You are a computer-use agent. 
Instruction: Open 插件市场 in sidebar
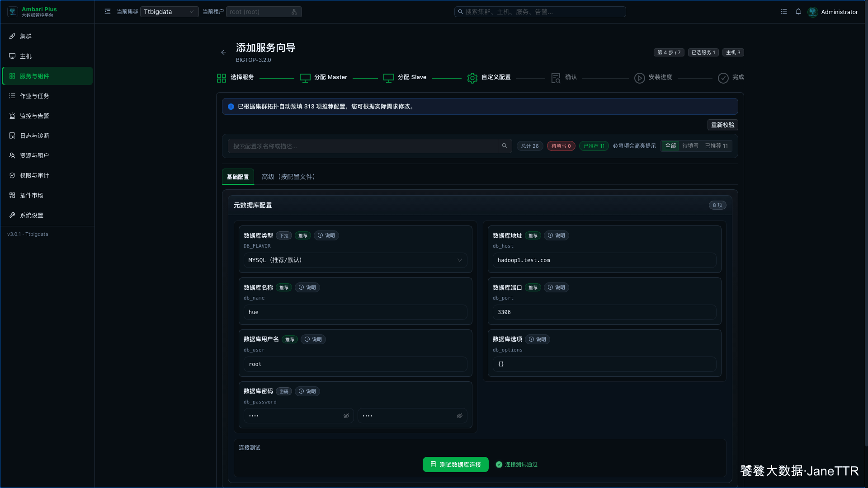pos(47,195)
